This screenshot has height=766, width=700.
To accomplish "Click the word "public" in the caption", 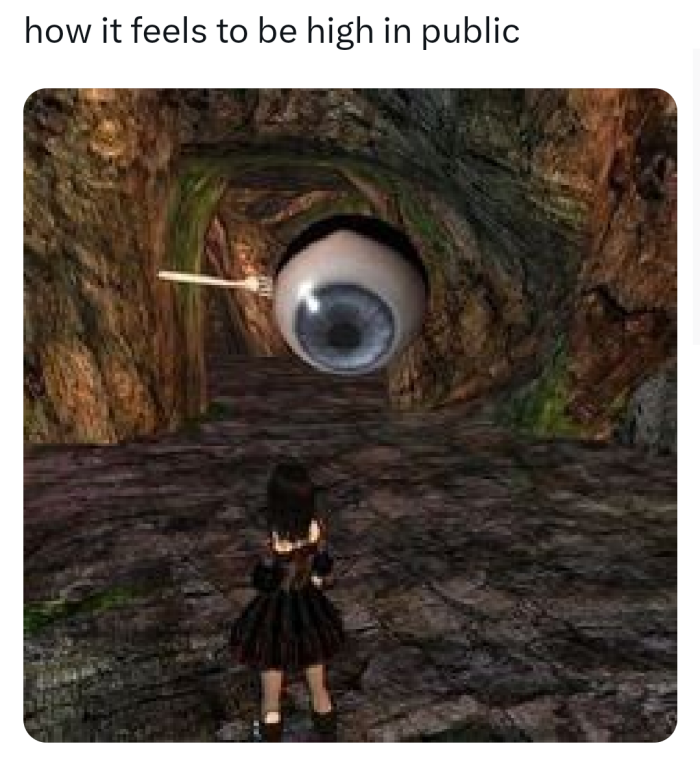I will click(470, 32).
